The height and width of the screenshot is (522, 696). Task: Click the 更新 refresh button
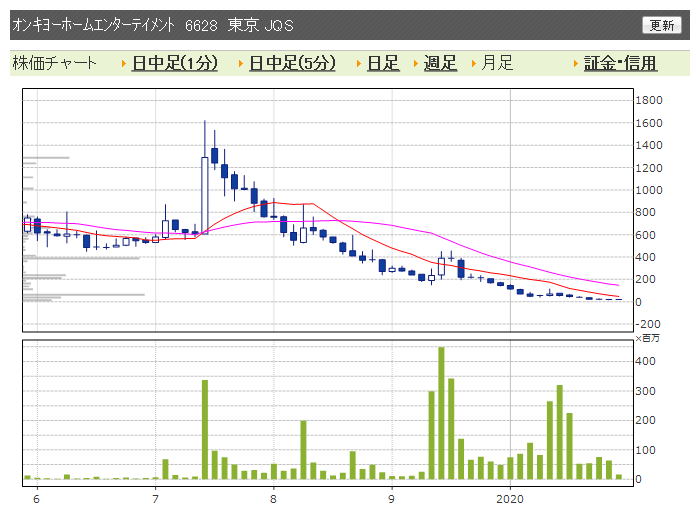[x=661, y=25]
